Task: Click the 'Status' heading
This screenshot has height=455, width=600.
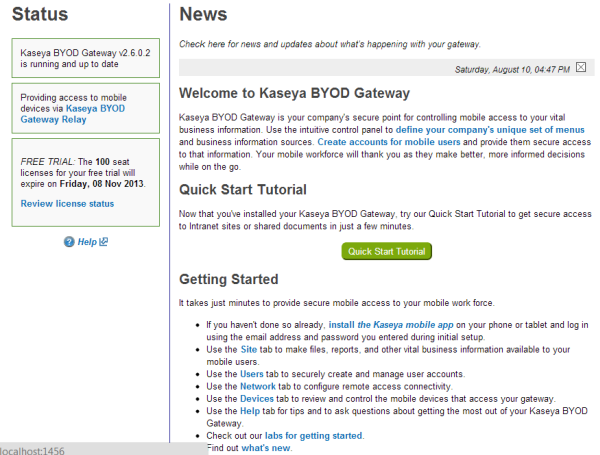Action: [x=40, y=14]
